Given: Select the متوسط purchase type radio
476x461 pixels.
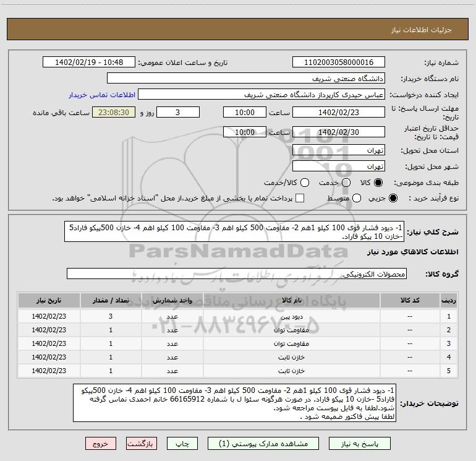Looking at the screenshot, I should (357, 198).
